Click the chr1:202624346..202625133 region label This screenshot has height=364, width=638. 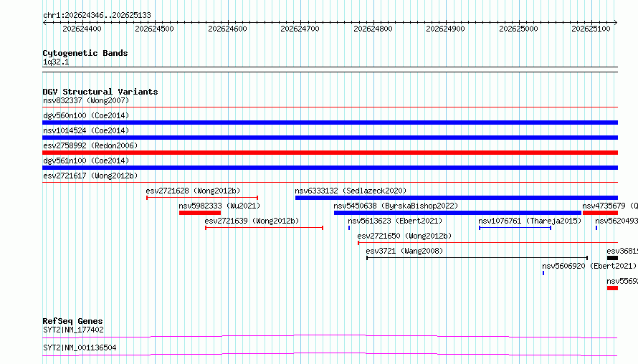[x=97, y=16]
